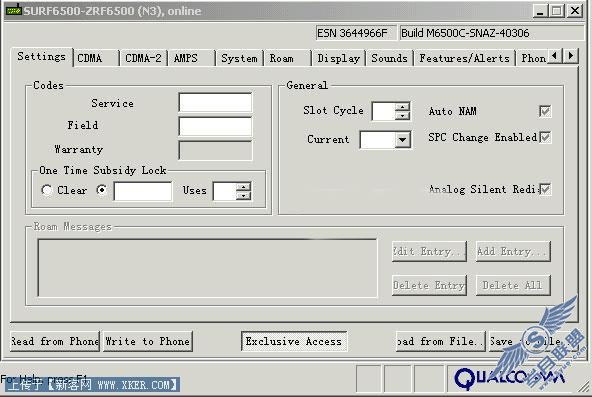Image resolution: width=592 pixels, height=397 pixels.
Task: Increase the Uses spinner value
Action: [x=244, y=187]
